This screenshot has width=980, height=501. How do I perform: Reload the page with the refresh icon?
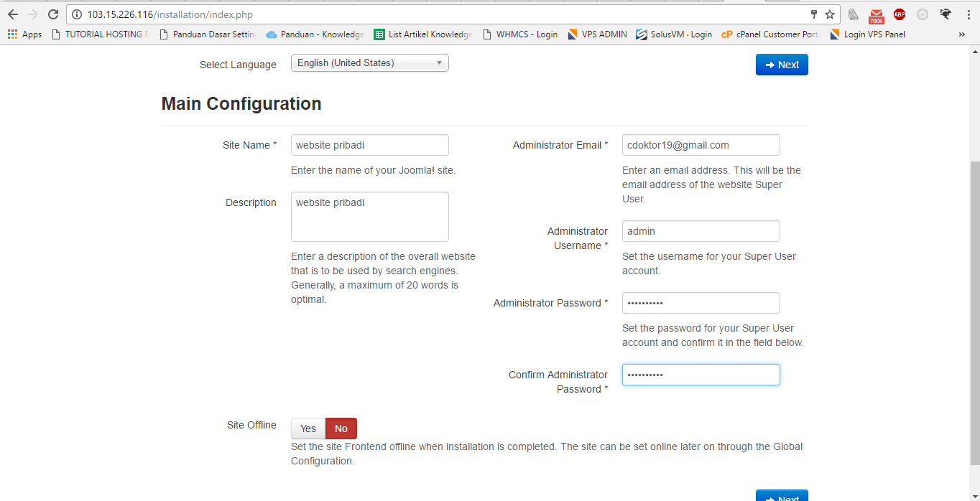[x=52, y=14]
